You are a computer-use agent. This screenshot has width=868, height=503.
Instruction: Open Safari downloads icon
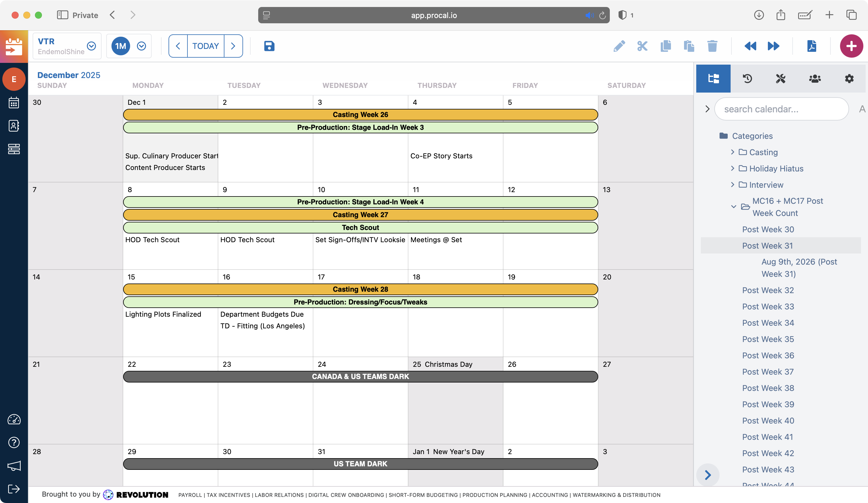[759, 15]
